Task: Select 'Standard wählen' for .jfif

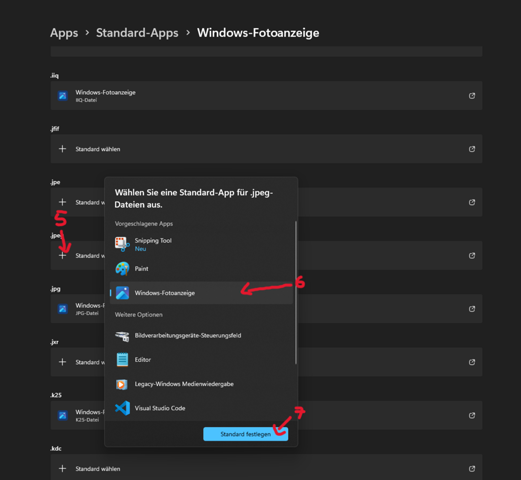Action: 98,149
